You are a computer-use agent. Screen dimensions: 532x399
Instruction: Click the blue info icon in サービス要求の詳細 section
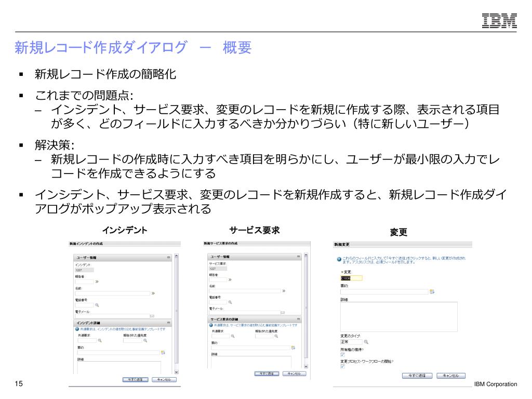[211, 325]
